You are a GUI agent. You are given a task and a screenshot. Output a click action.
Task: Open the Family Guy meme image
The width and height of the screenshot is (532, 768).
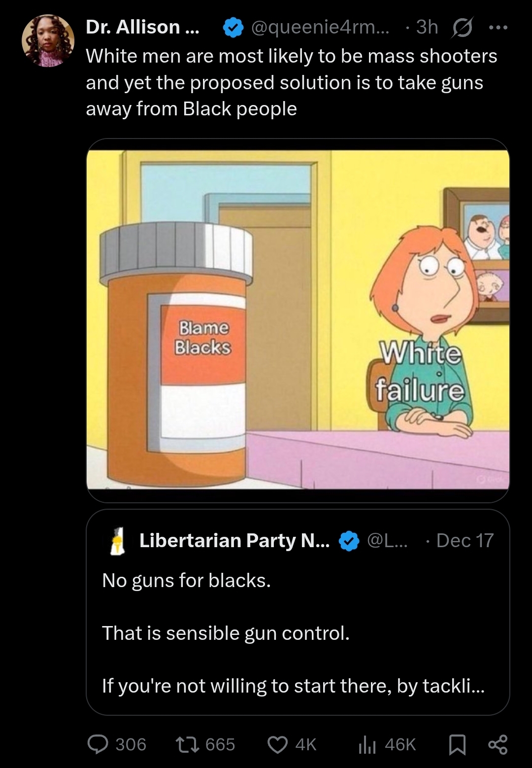pos(298,319)
